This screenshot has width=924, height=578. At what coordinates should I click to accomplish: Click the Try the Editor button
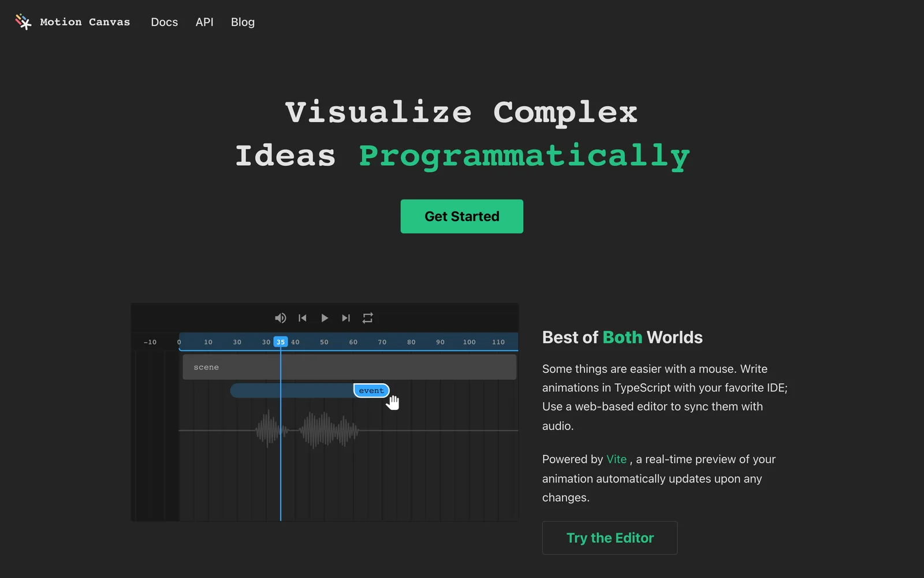point(610,538)
